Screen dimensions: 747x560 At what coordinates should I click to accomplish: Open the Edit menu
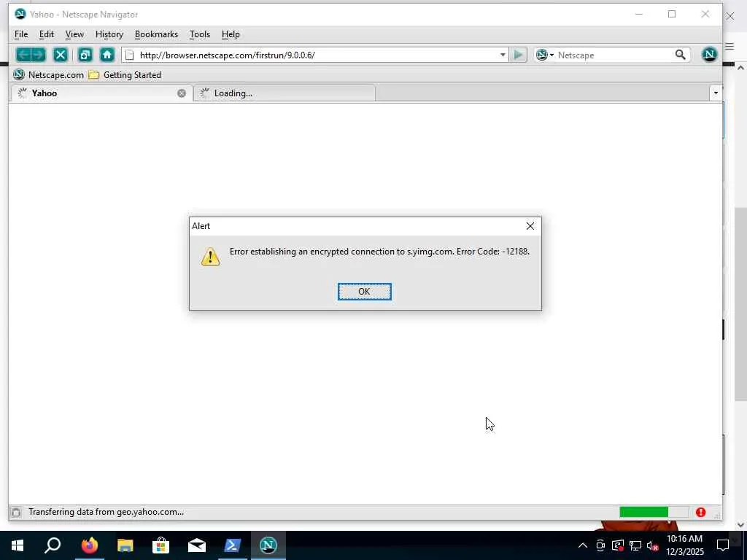coord(46,34)
